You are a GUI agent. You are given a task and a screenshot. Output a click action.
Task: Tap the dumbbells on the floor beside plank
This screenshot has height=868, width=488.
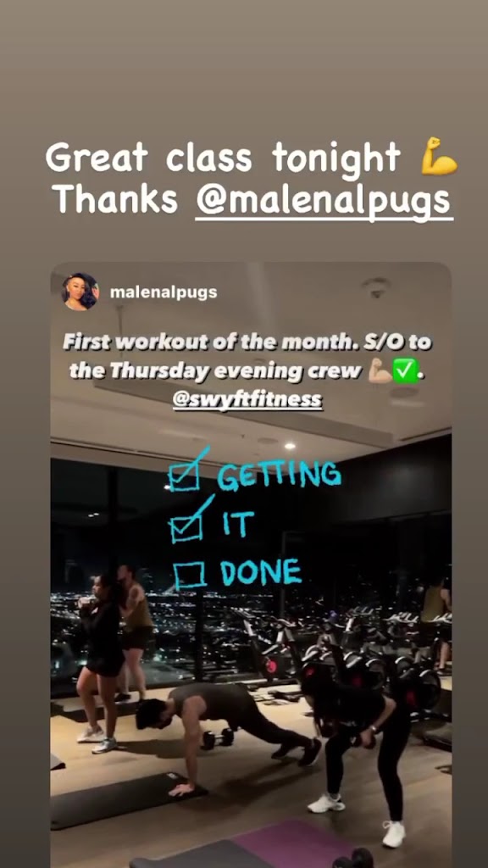217,738
